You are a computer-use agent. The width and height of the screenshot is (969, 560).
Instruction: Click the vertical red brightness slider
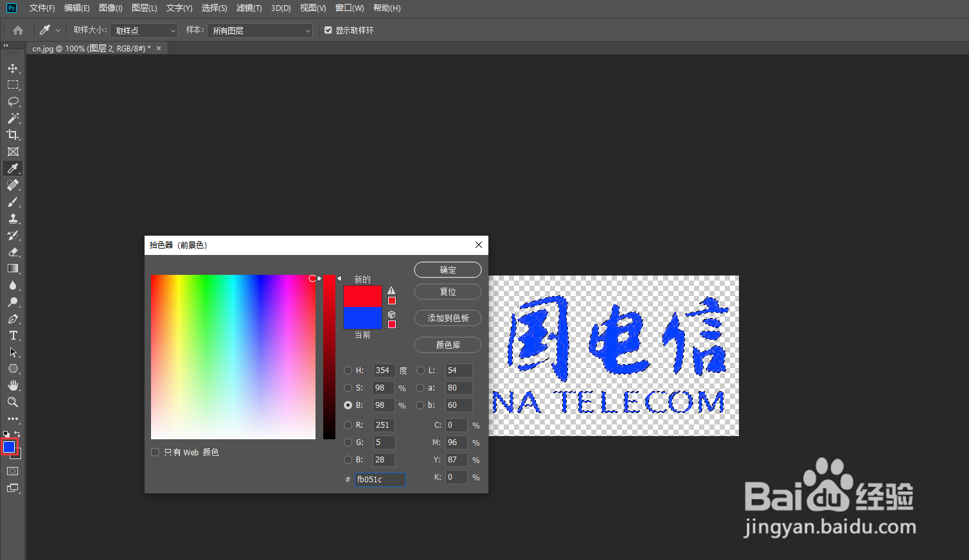pyautogui.click(x=329, y=357)
